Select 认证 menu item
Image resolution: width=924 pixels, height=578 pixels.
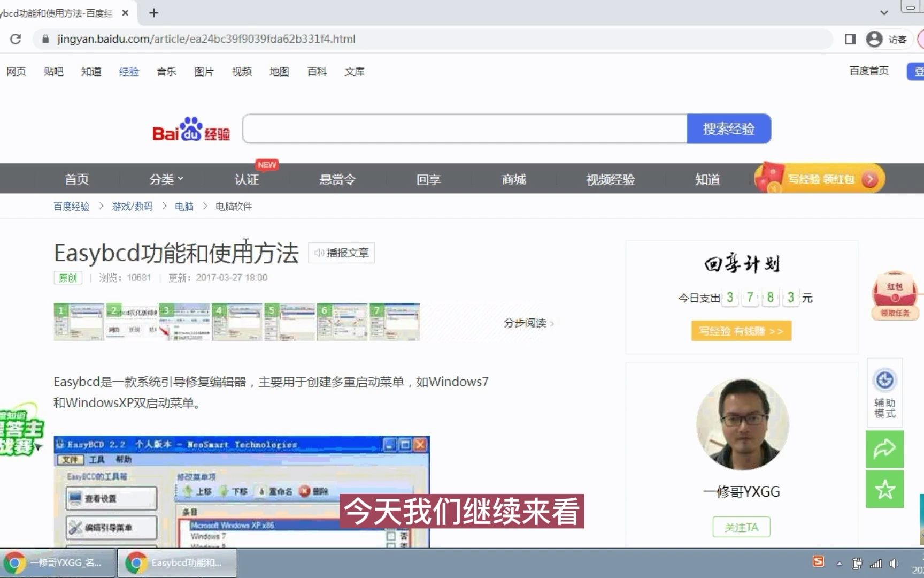(247, 179)
